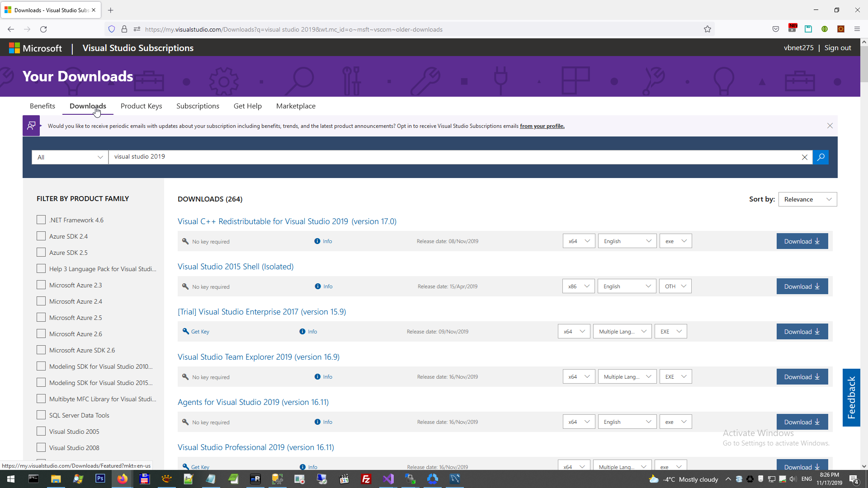Image resolution: width=868 pixels, height=488 pixels.
Task: Open the 'from your profile' link
Action: click(542, 126)
